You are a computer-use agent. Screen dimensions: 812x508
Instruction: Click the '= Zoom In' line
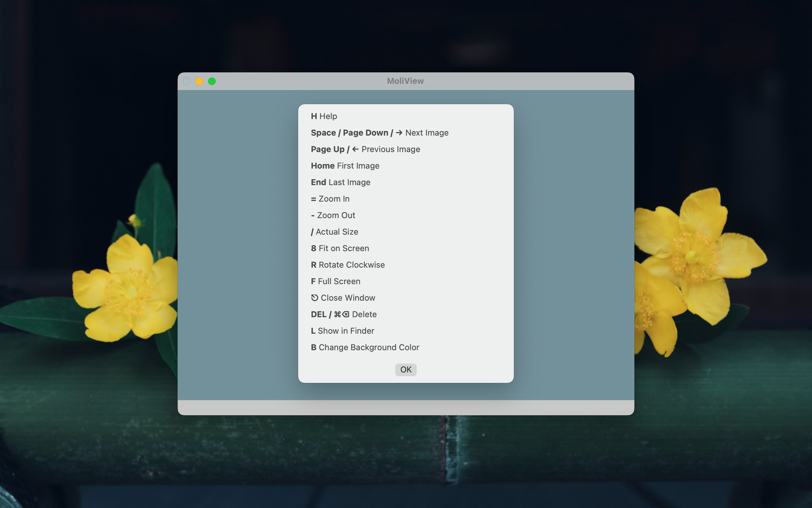pos(330,198)
